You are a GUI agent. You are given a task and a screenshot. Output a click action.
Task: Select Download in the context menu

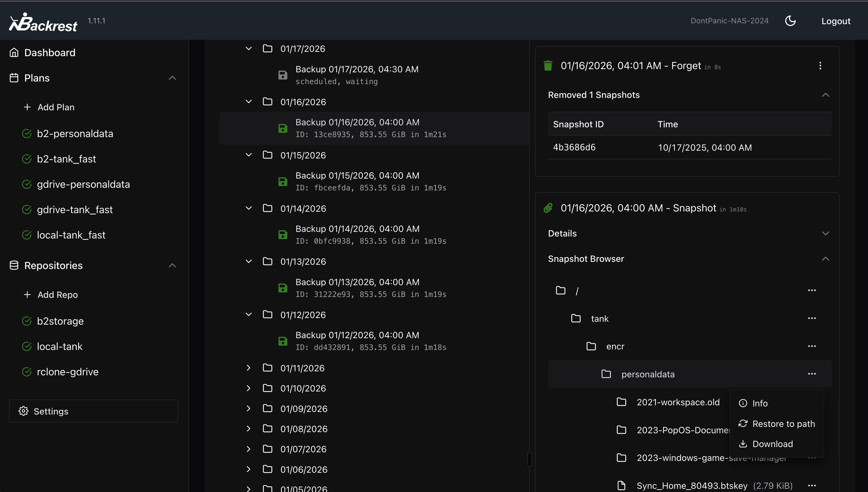click(x=772, y=444)
